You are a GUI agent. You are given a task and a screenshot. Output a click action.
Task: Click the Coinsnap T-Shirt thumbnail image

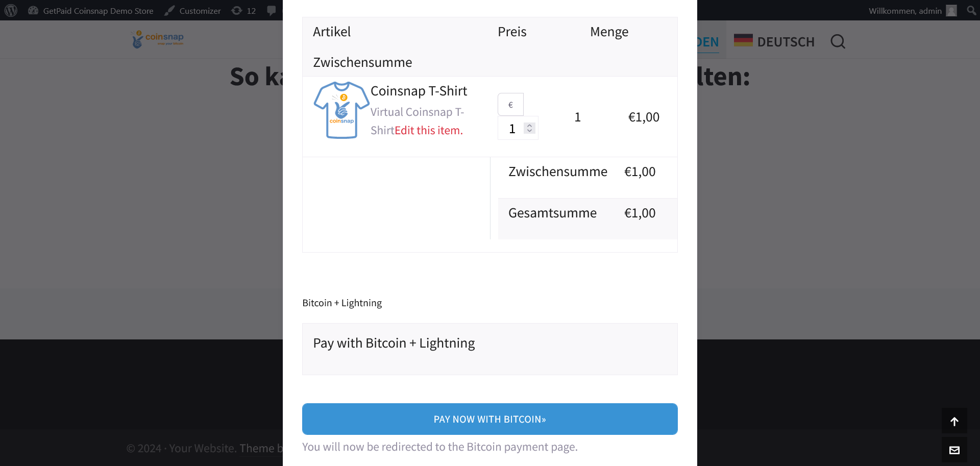[x=341, y=110]
